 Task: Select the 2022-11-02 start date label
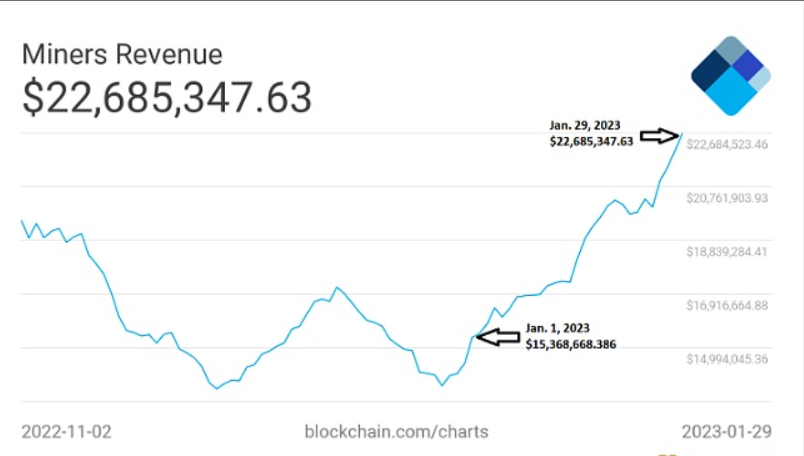click(x=66, y=431)
